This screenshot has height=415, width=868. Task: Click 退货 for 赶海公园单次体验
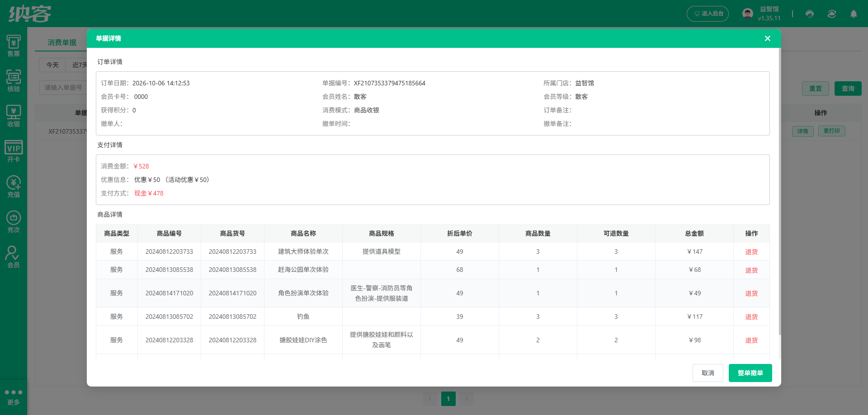(751, 270)
